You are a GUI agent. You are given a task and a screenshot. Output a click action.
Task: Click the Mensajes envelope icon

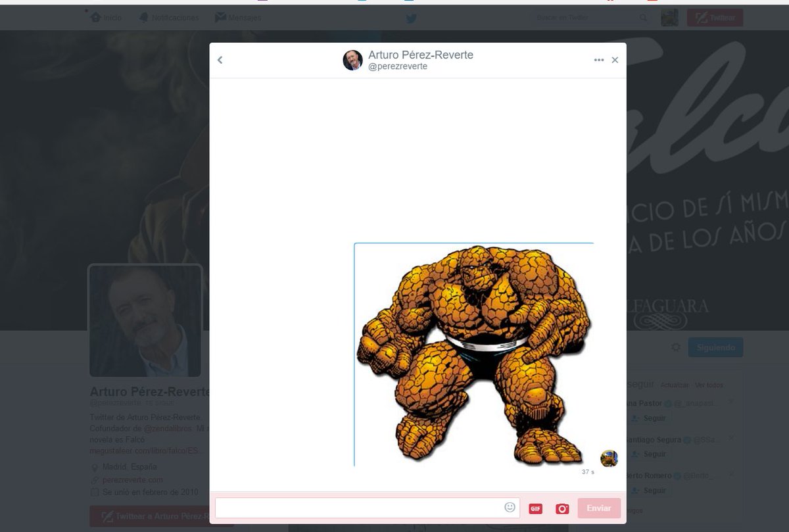pos(220,18)
